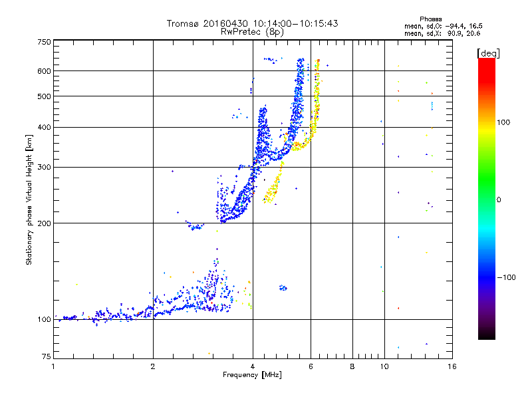Click the height axis label "600"
532x399 pixels.
point(44,71)
